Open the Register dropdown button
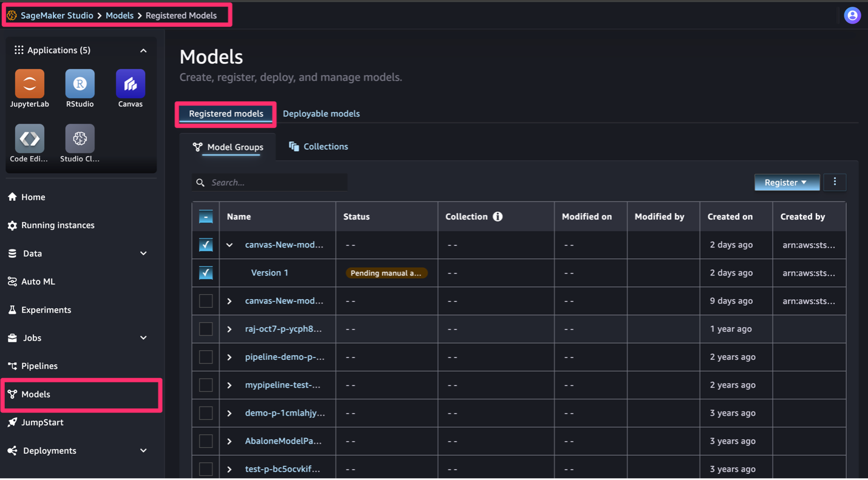868x480 pixels. tap(787, 182)
